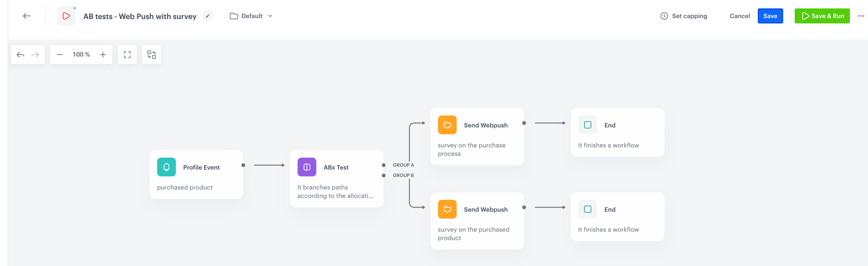Open the Set capping clock icon
Viewport: 868px width, 266px height.
point(664,15)
